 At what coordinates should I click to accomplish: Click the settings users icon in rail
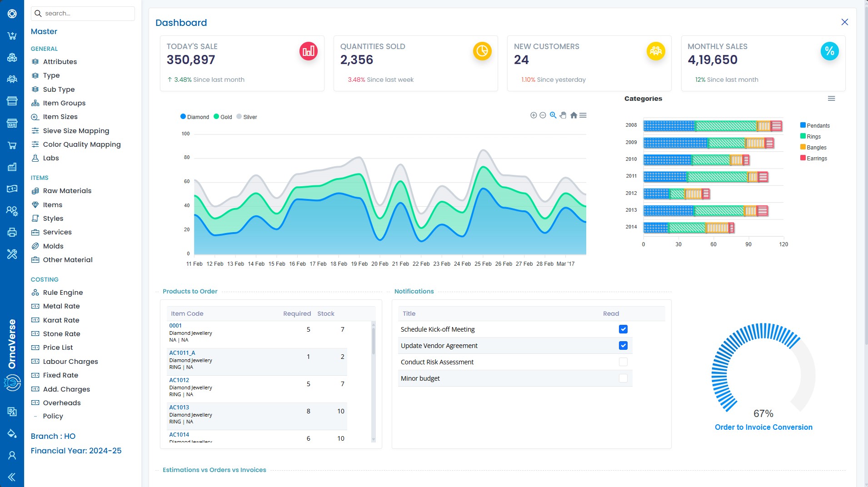pyautogui.click(x=12, y=211)
